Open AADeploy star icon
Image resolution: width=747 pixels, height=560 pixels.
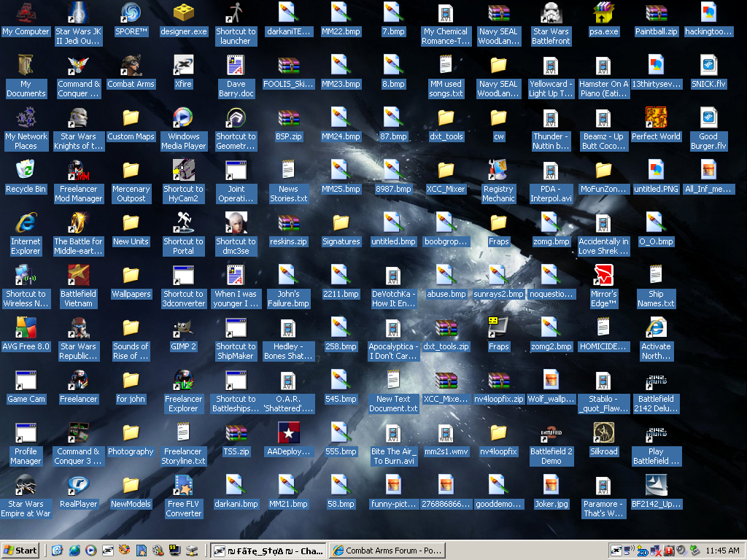tap(288, 440)
